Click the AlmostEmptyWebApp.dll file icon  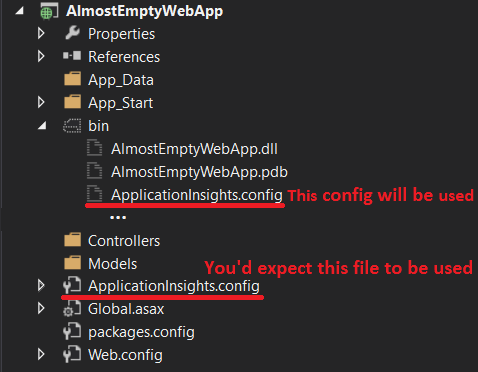tap(95, 148)
